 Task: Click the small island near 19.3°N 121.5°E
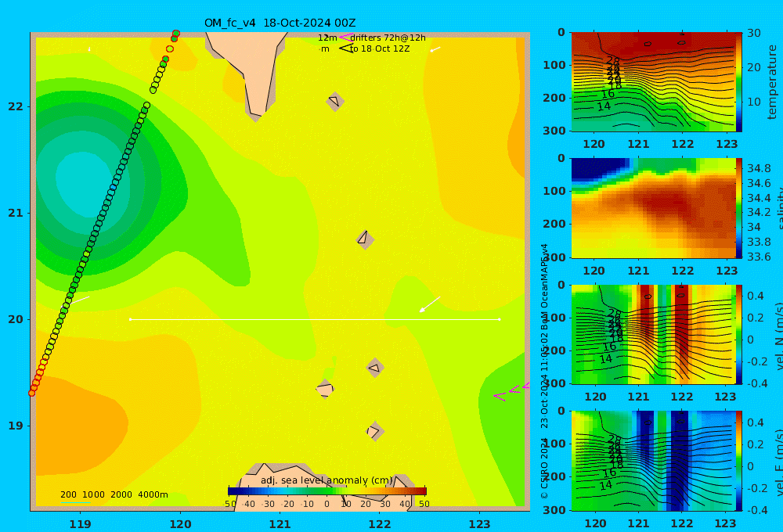click(x=325, y=389)
